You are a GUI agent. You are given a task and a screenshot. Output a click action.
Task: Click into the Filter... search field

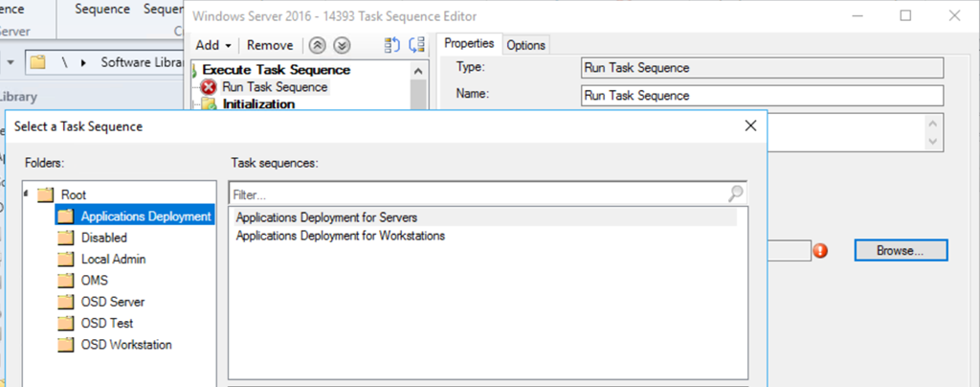(479, 194)
